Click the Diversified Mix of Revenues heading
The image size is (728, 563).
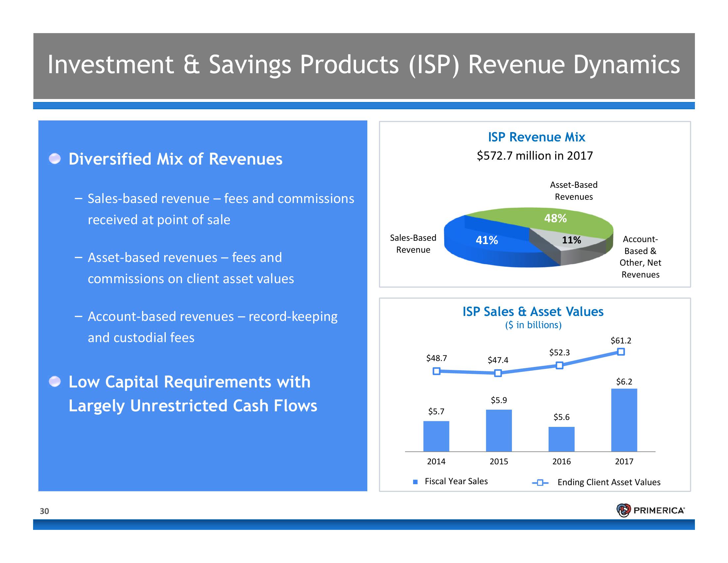coord(175,159)
